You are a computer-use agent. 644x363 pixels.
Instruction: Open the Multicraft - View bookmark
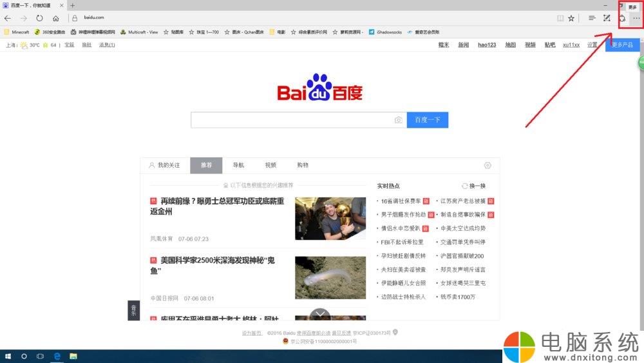coord(139,32)
